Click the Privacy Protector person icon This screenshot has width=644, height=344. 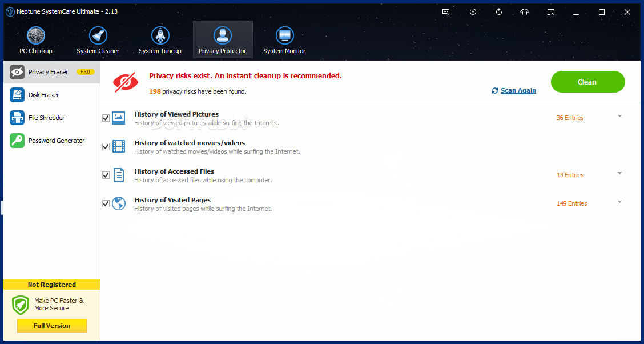coord(223,36)
